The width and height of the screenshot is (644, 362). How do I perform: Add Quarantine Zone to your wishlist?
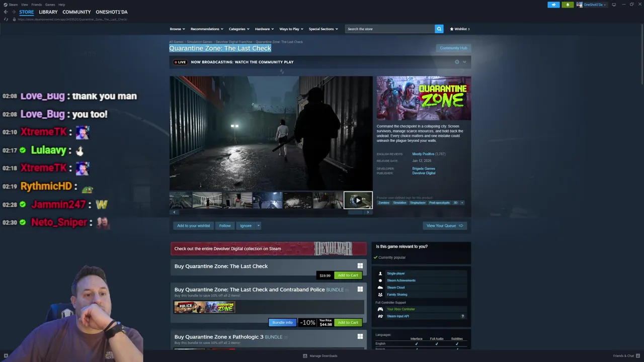(194, 226)
